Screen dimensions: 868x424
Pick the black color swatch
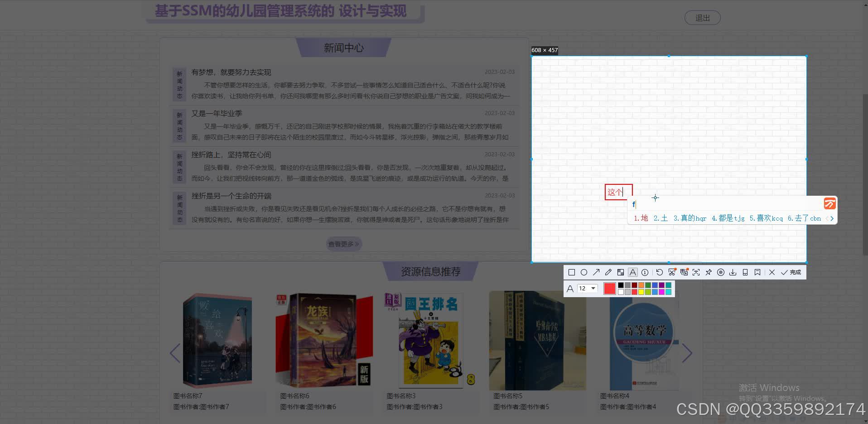tap(621, 285)
